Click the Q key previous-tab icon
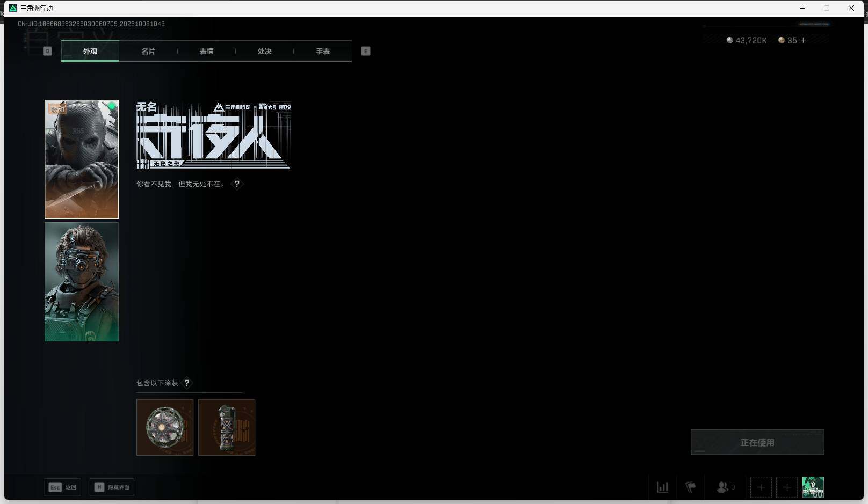This screenshot has height=504, width=868. point(47,51)
